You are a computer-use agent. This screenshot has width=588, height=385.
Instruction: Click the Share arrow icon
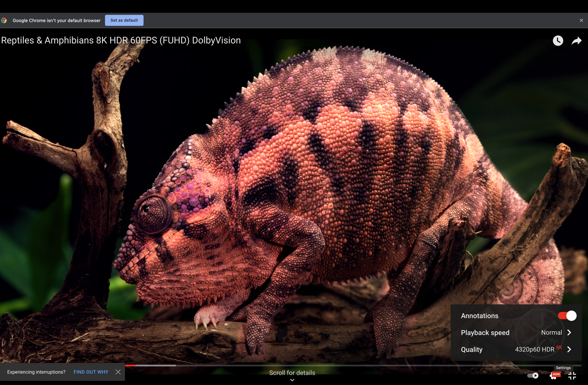pyautogui.click(x=577, y=41)
